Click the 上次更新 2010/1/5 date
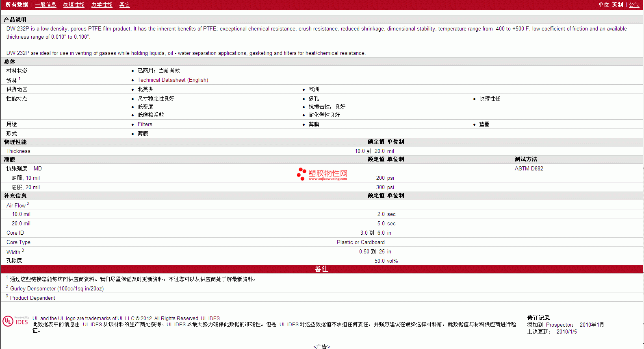Viewport: 644px width, 349px height. pos(552,332)
